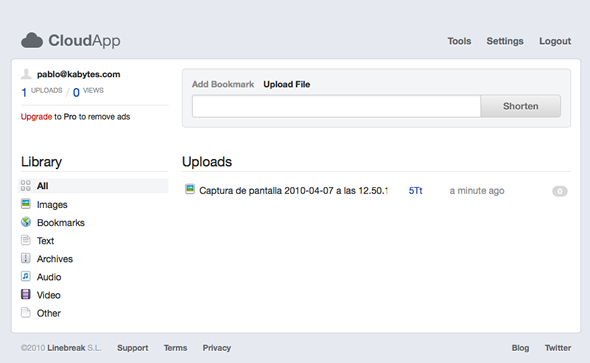Click Logout in the top navigation
Image resolution: width=590 pixels, height=363 pixels.
[555, 41]
